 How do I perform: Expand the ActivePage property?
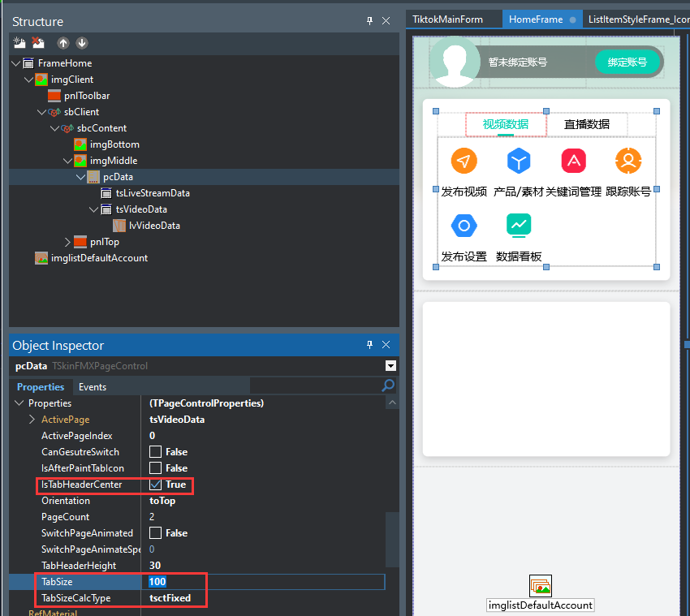click(32, 420)
